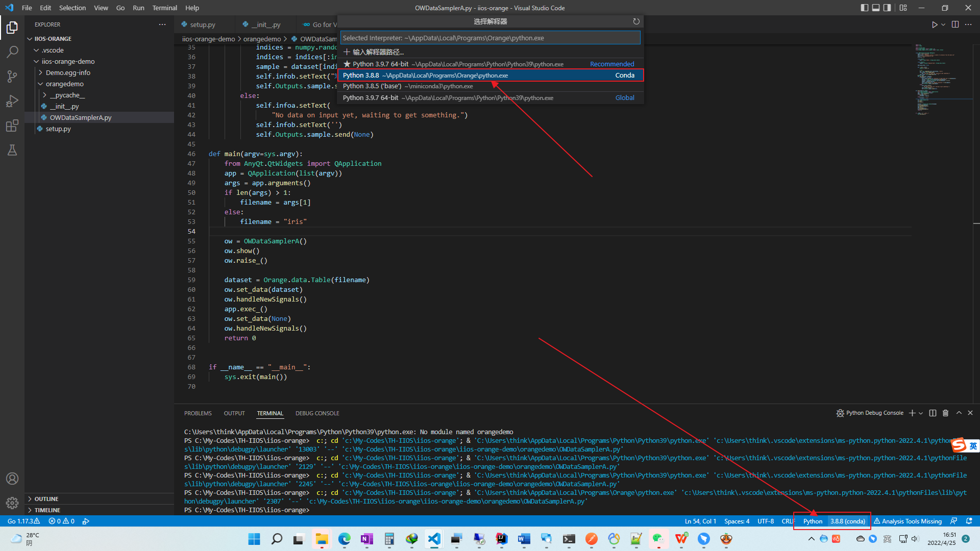Open the Explorer view in activity bar
The width and height of the screenshot is (980, 551).
pyautogui.click(x=12, y=27)
